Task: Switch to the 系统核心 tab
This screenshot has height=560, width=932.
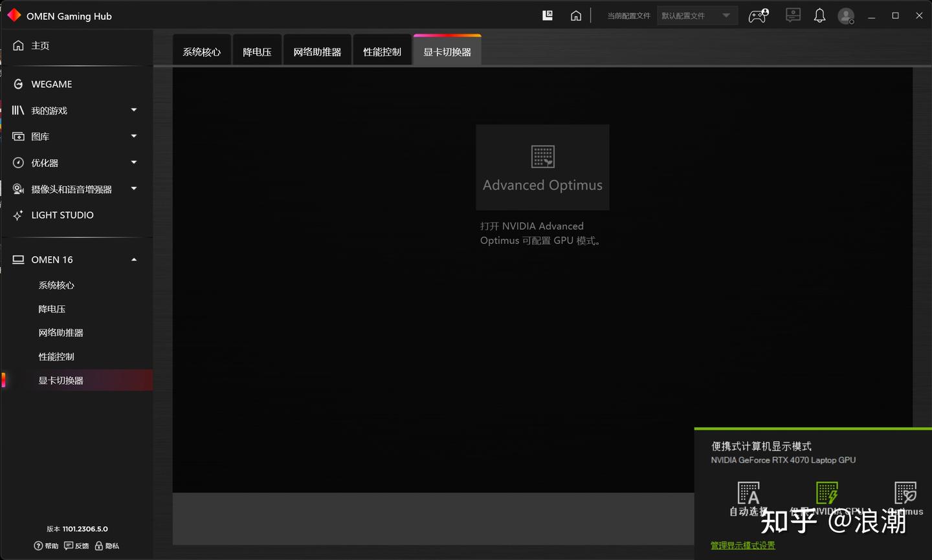Action: pyautogui.click(x=202, y=51)
